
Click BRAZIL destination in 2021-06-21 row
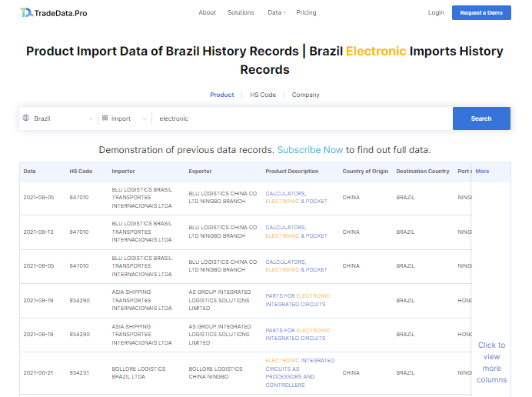[x=405, y=373]
